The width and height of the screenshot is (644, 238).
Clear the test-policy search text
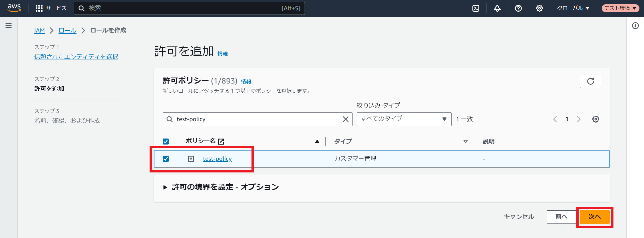[x=345, y=119]
